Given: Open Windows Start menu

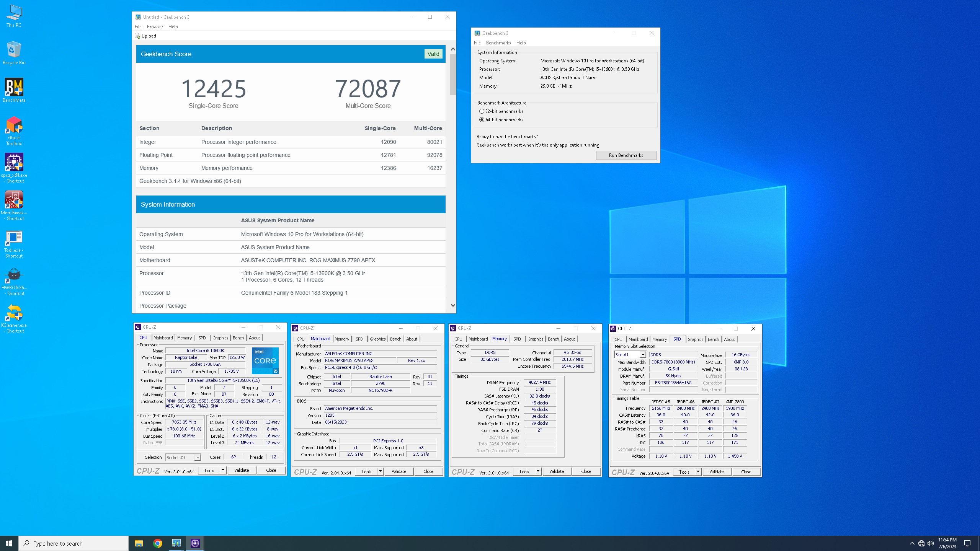Looking at the screenshot, I should coord(9,543).
